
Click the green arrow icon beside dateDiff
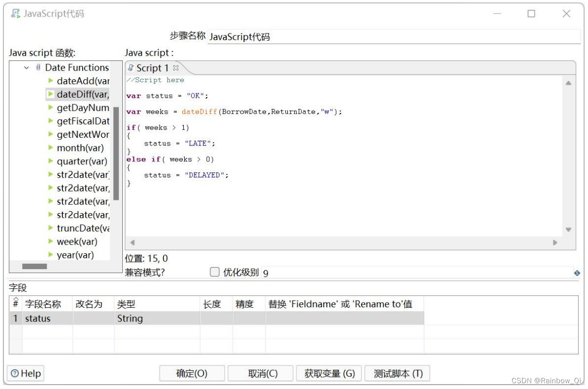pos(51,94)
